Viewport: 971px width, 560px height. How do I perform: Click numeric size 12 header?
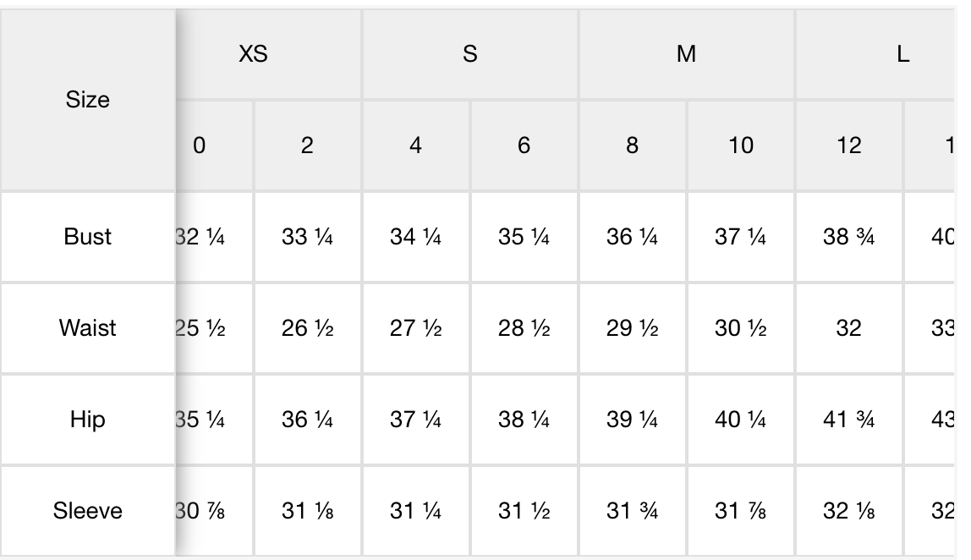tap(849, 145)
